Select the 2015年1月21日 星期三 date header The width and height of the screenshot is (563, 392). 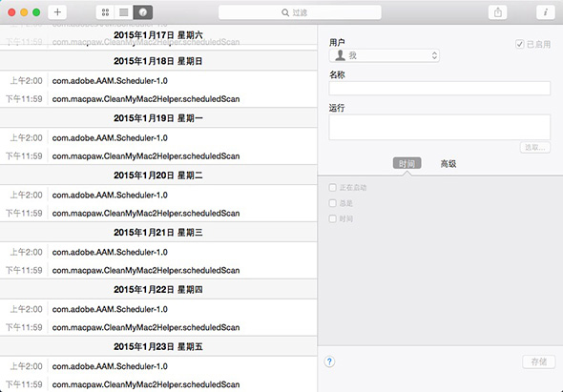[x=158, y=233]
